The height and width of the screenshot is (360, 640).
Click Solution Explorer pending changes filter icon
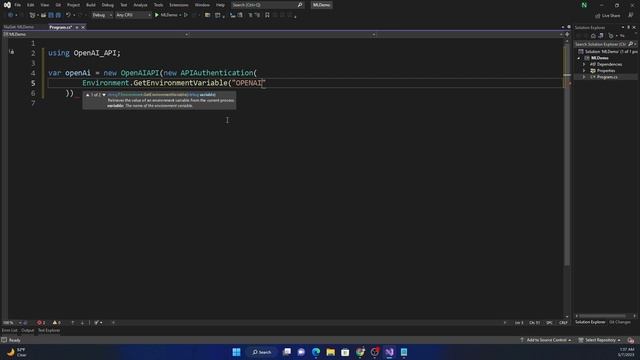click(611, 36)
